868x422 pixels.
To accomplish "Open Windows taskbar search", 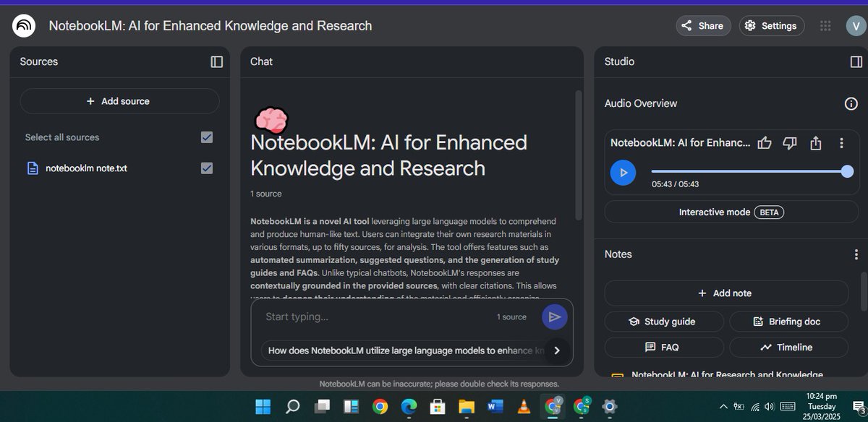I will pos(292,407).
